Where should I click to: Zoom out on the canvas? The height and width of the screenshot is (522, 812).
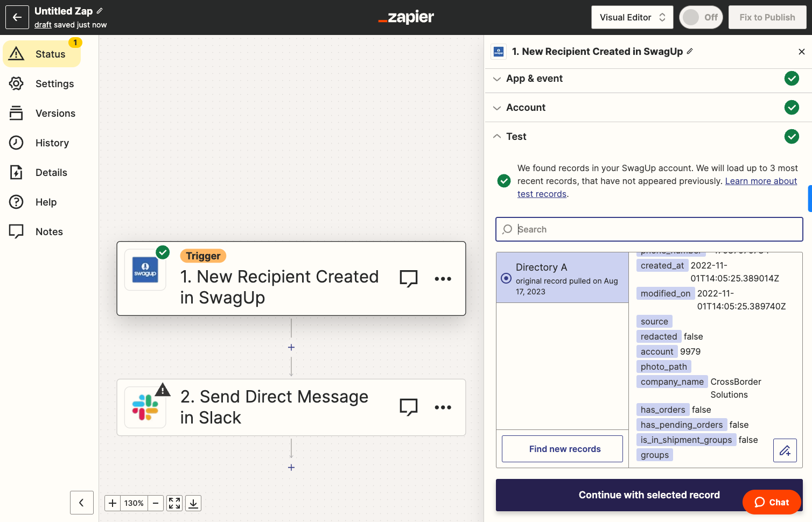pyautogui.click(x=156, y=503)
